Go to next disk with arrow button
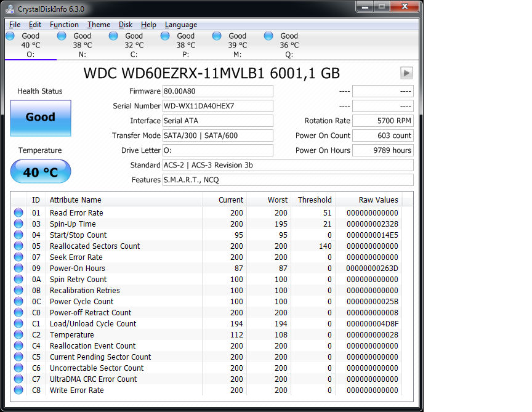532x412 pixels. [x=406, y=73]
